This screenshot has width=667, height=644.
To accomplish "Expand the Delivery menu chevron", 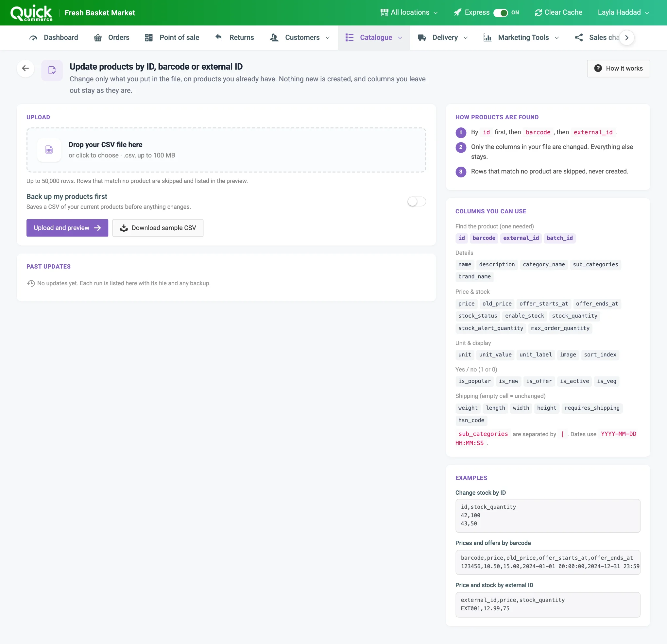I will click(466, 38).
